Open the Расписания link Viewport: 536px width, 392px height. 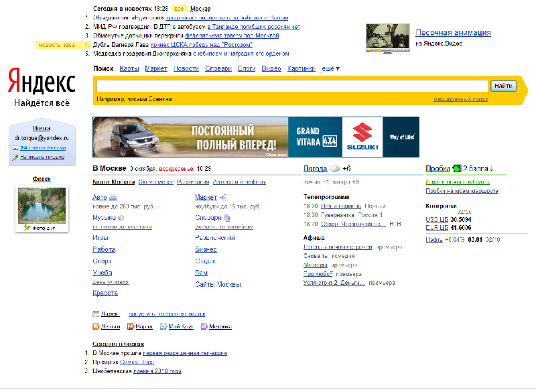193,182
